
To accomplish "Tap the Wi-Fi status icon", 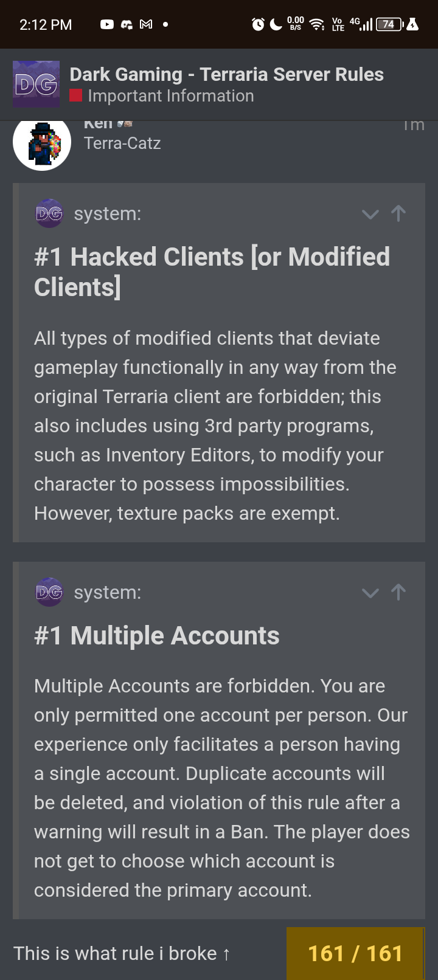I will pos(316,24).
